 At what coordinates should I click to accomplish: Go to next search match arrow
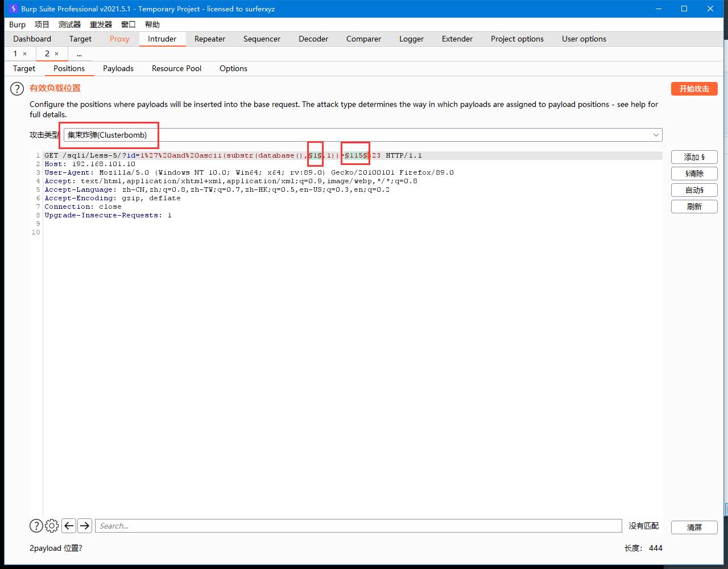(85, 526)
